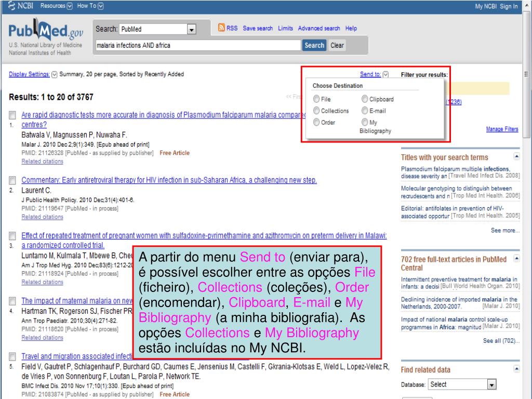Screen dimensions: 532x399
Task: Open the early antiretroviral therapy commentary article
Action: pos(169,180)
